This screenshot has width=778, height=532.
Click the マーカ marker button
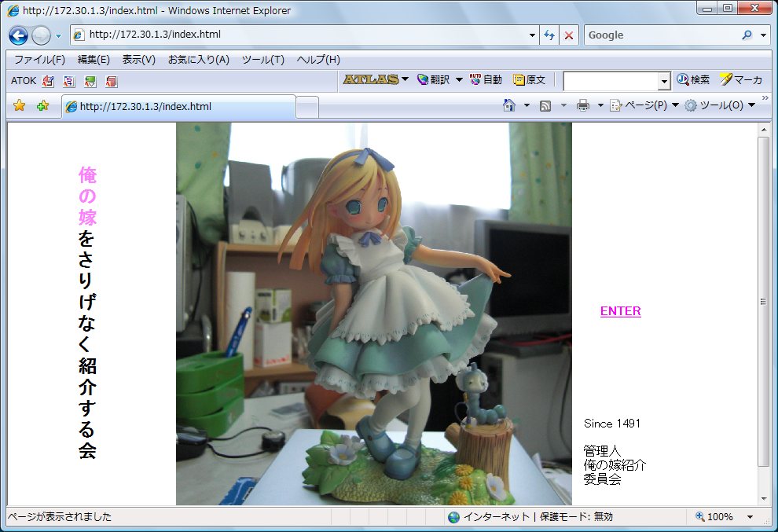[x=741, y=79]
